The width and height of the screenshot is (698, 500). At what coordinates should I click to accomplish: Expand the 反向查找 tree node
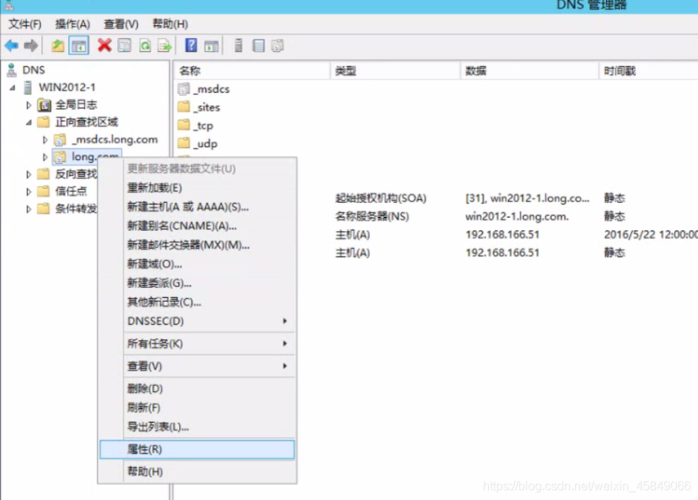click(29, 174)
